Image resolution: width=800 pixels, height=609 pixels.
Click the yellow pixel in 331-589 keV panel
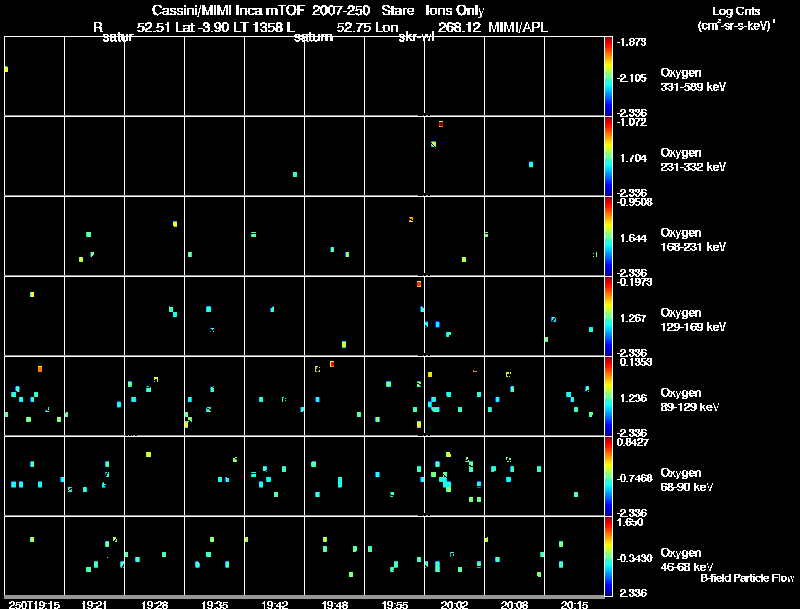6,69
